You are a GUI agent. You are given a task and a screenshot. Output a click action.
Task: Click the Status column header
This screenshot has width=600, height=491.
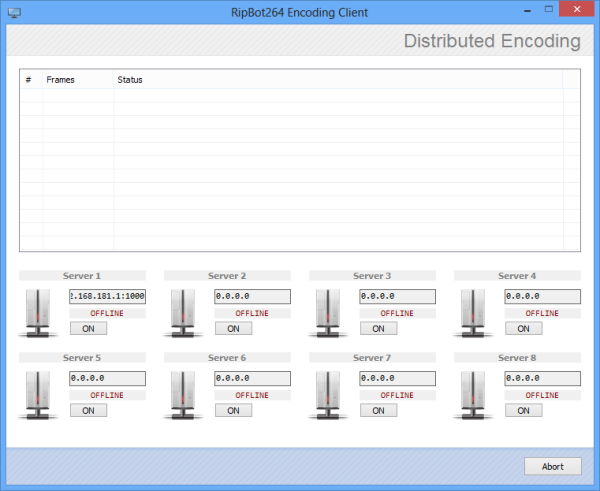(338, 80)
